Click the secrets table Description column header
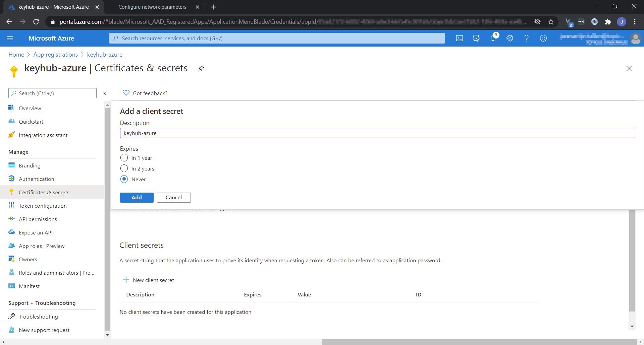This screenshot has width=644, height=345. click(x=140, y=294)
